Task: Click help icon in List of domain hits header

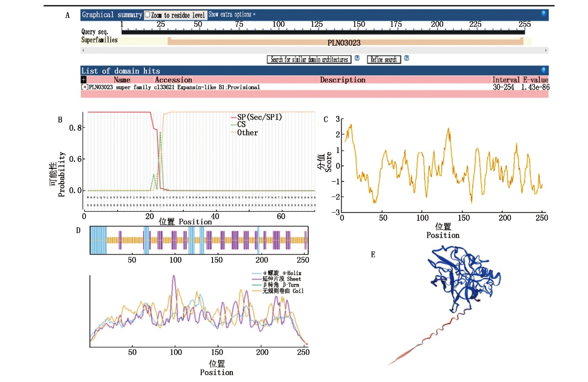Action: tap(544, 70)
